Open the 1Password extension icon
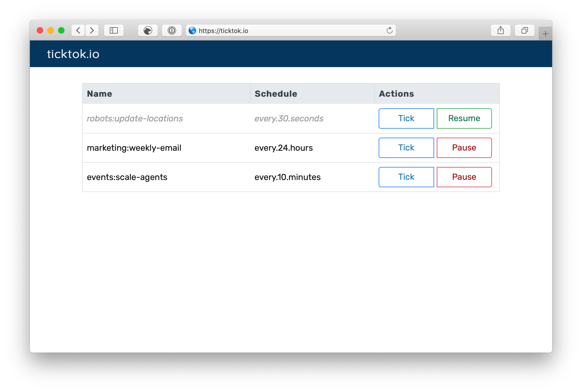 tap(172, 30)
